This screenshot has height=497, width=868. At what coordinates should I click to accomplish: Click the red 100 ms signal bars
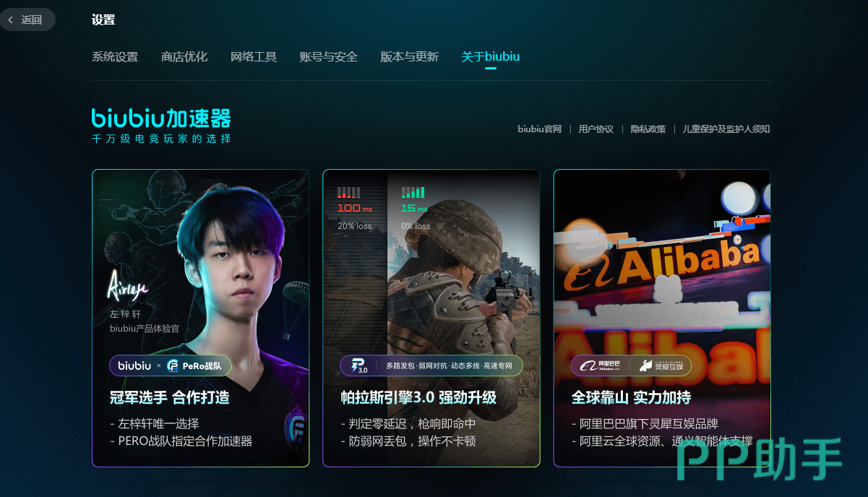pos(348,193)
